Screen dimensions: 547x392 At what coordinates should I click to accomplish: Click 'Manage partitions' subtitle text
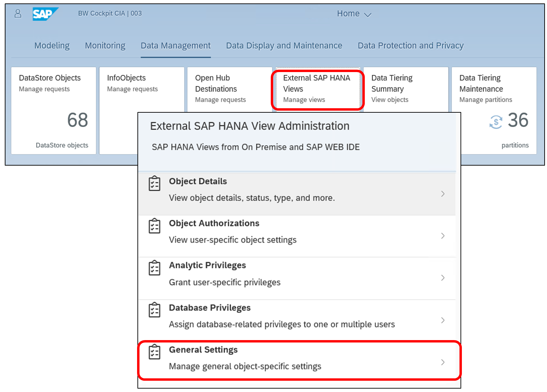coord(486,100)
